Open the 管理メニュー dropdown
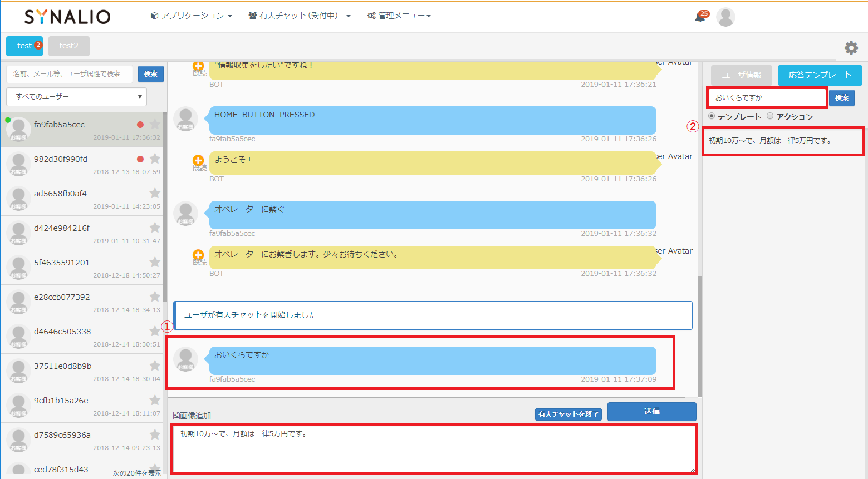Viewport: 868px width, 479px height. coord(399,16)
